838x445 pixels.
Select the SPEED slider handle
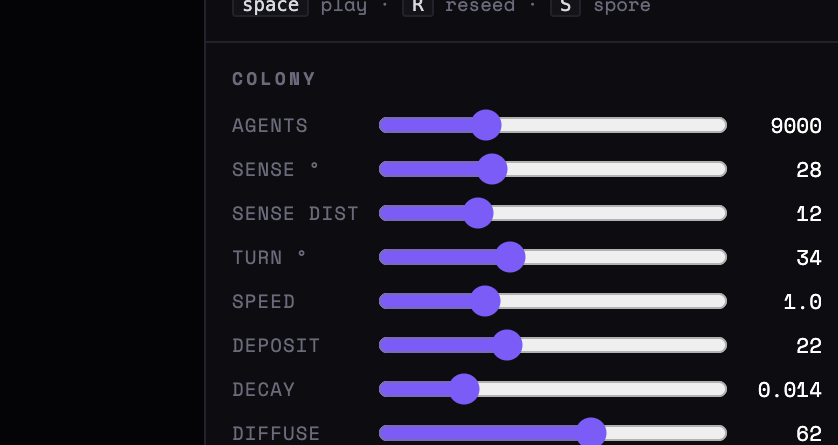pos(485,301)
